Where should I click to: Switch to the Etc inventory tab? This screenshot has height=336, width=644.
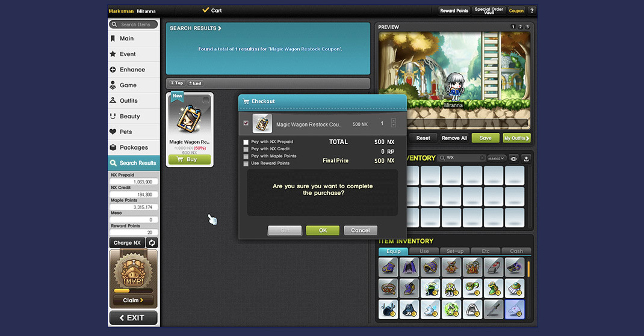pos(486,251)
